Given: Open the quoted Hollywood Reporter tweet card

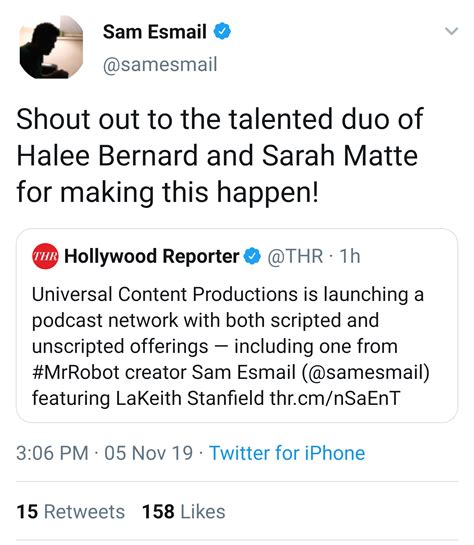Looking at the screenshot, I should tap(237, 325).
